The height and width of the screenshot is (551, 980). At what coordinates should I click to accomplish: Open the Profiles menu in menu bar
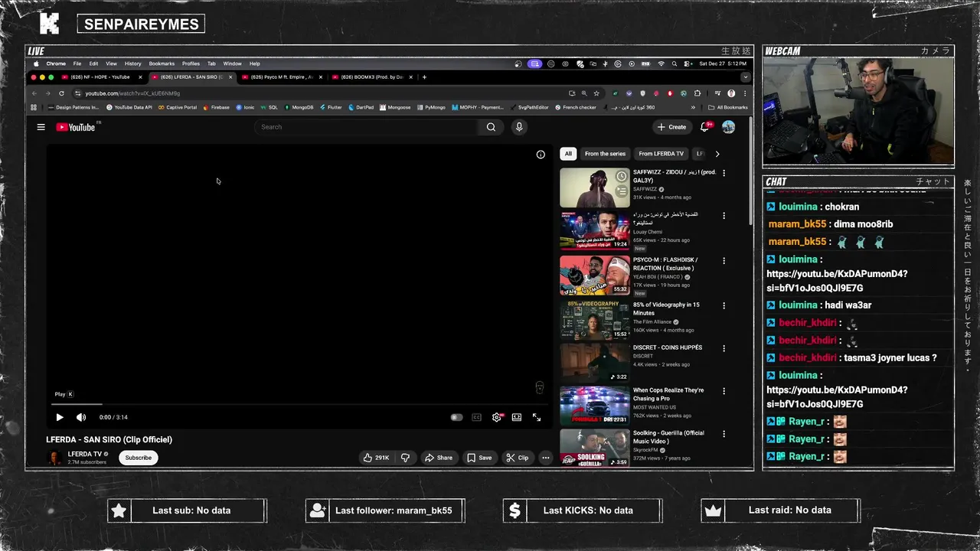[x=191, y=64]
